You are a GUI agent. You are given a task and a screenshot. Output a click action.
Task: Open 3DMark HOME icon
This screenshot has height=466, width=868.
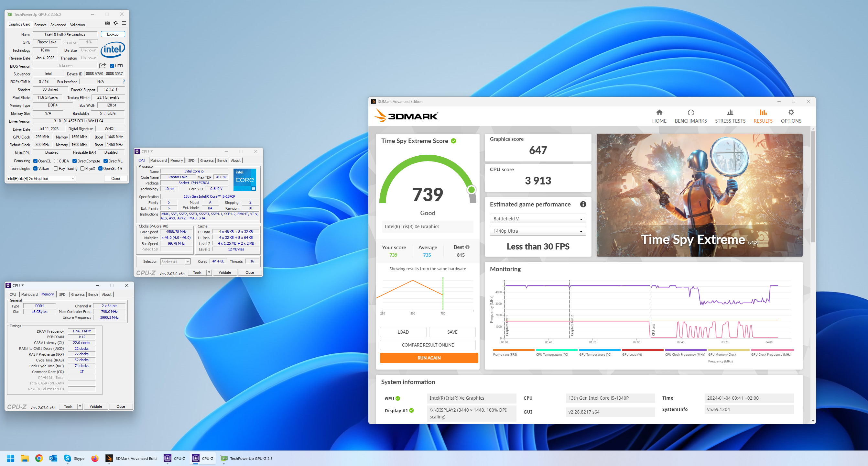(659, 112)
